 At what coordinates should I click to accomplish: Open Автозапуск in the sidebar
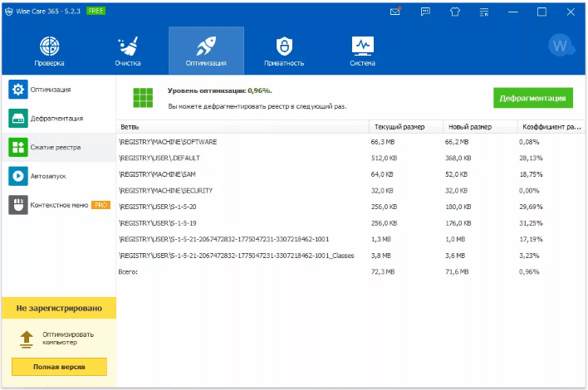pyautogui.click(x=59, y=176)
